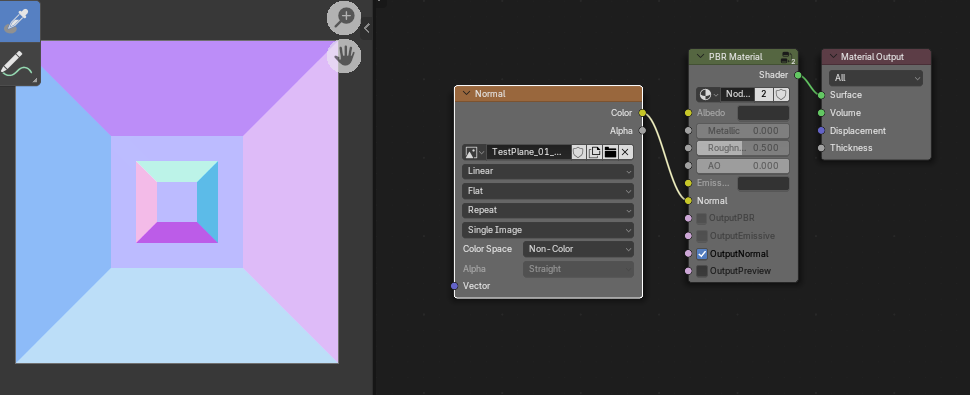Screen dimensions: 970x395
Task: Click the OutputPBR input socket
Action: click(x=688, y=218)
